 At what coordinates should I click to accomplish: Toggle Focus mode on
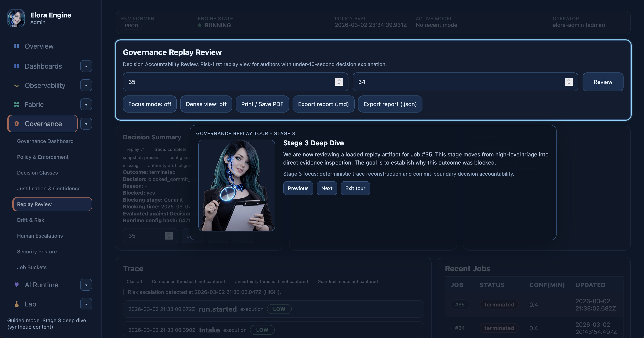(149, 104)
